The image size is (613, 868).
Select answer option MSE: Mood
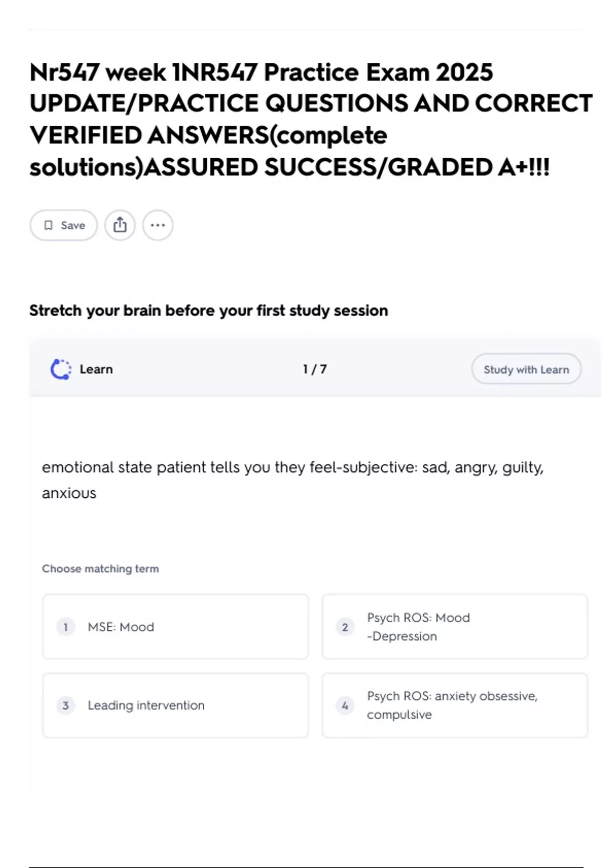point(175,626)
